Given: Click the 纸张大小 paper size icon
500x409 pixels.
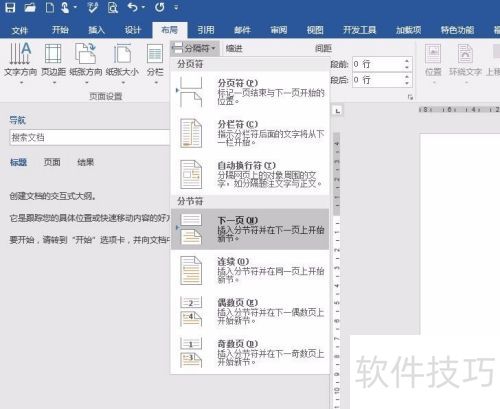Looking at the screenshot, I should point(122,63).
